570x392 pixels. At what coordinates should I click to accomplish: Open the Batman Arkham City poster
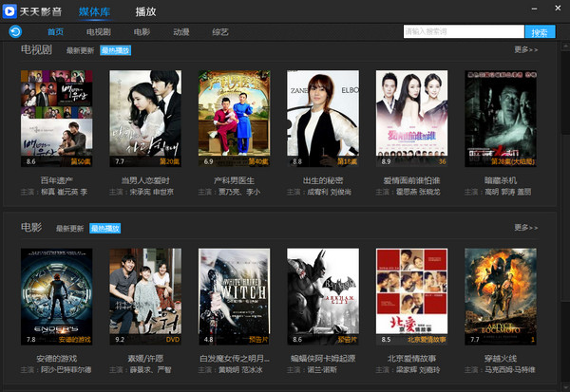[x=323, y=296]
